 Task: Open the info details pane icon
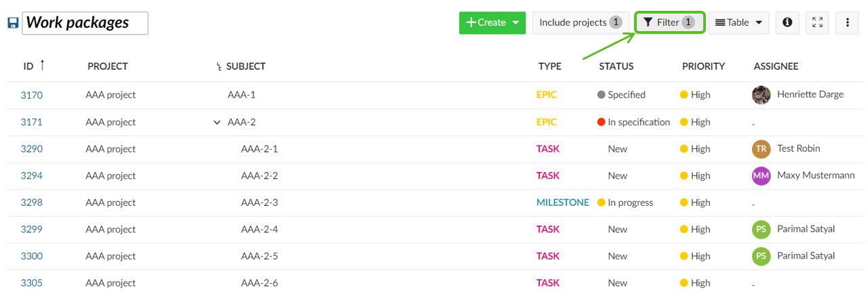pyautogui.click(x=787, y=22)
